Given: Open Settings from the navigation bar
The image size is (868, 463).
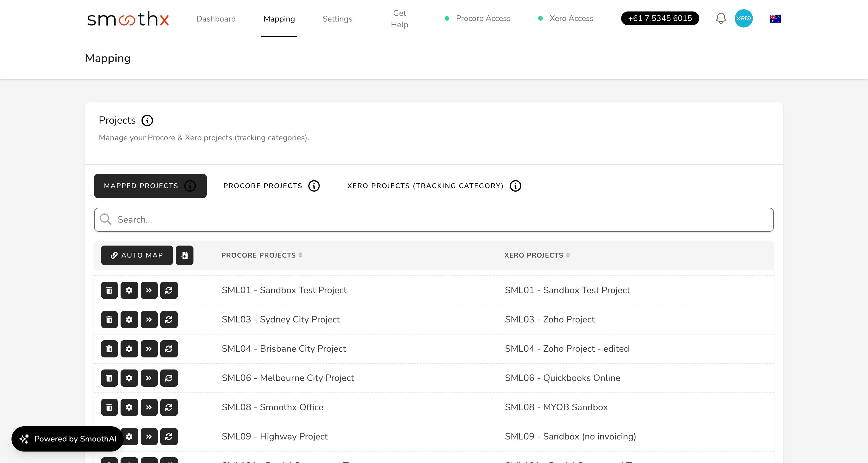Looking at the screenshot, I should pos(337,19).
